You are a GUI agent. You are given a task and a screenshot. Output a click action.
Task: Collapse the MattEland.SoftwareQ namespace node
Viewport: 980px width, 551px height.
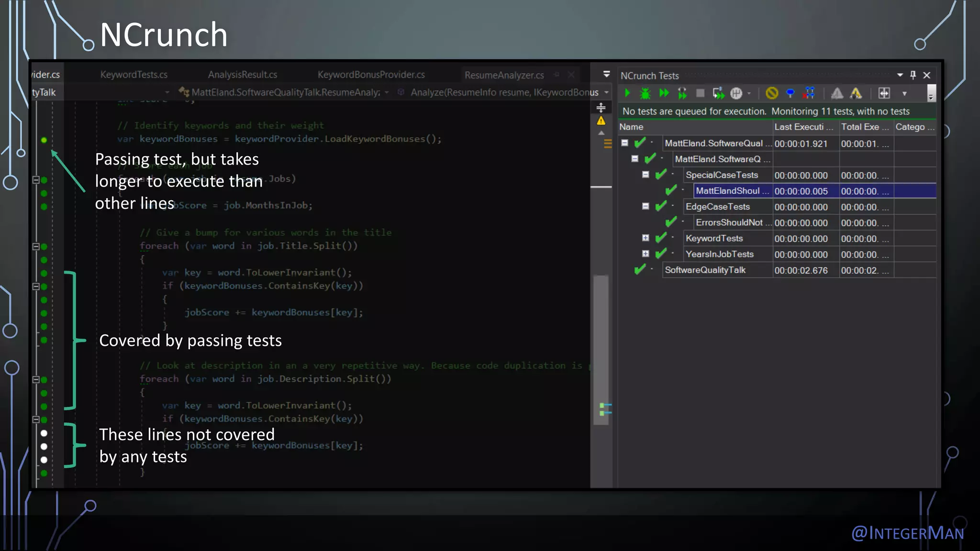tap(635, 159)
